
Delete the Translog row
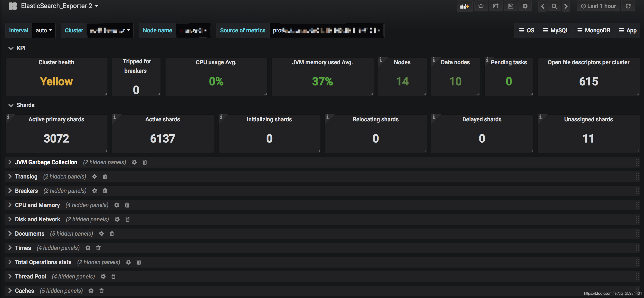pos(105,176)
